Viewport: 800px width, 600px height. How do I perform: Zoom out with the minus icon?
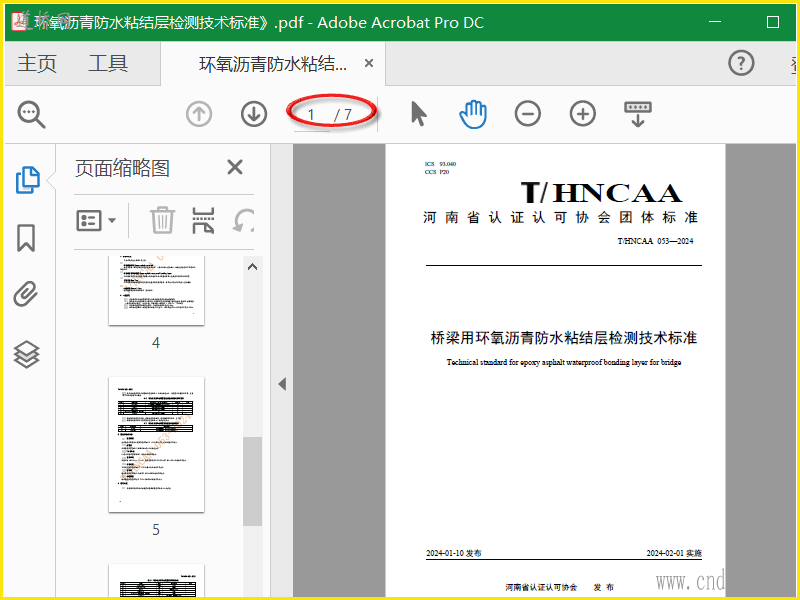pos(528,113)
